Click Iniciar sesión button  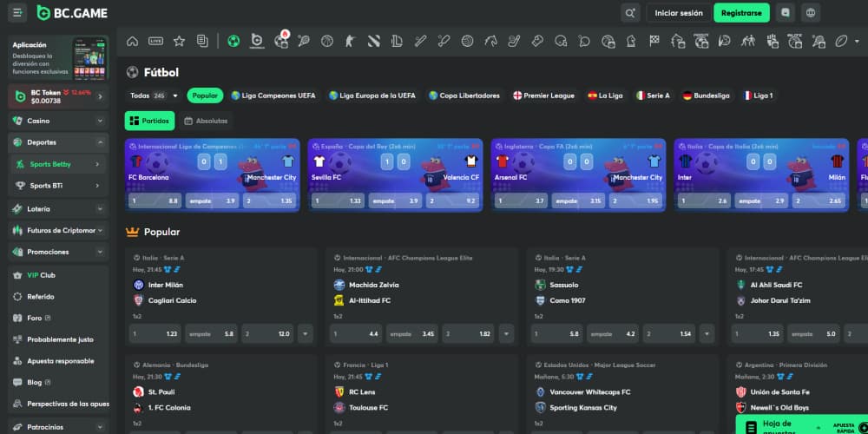coord(679,13)
